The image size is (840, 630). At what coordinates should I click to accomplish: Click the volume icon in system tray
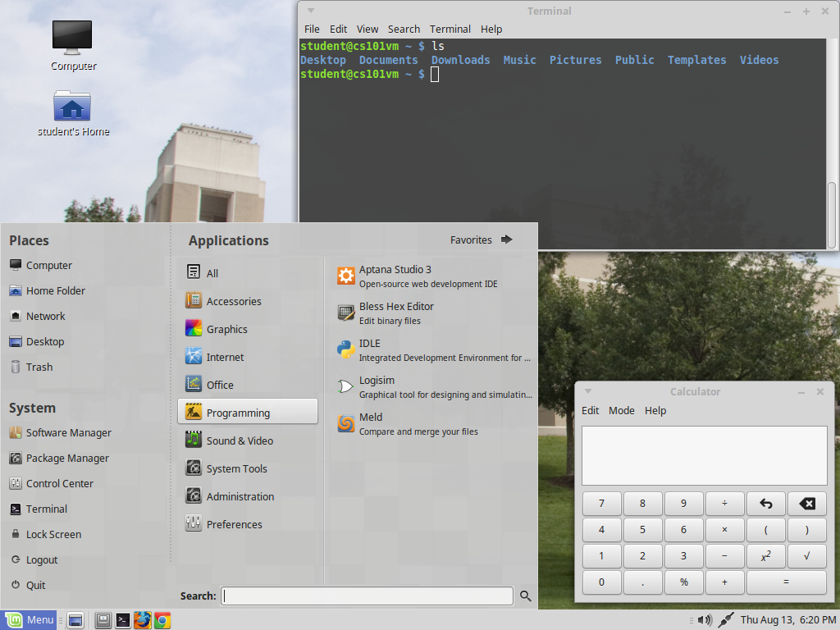(705, 620)
